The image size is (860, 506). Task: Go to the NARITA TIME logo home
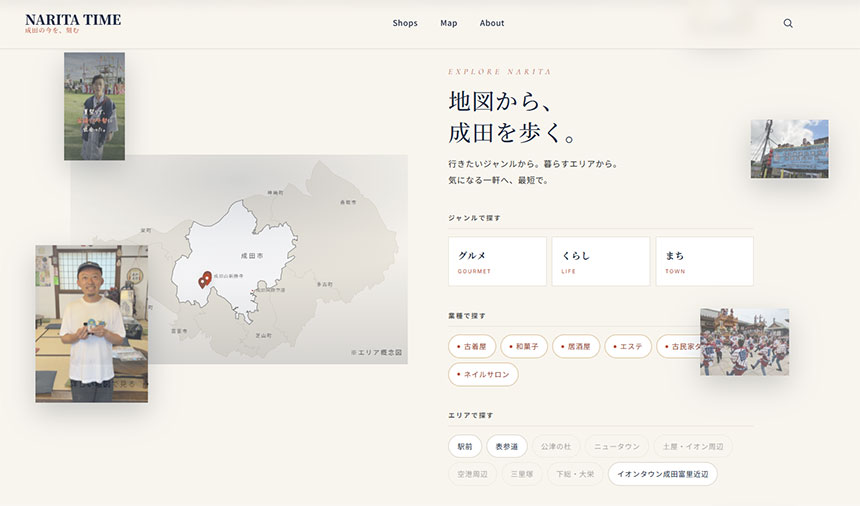click(x=73, y=23)
